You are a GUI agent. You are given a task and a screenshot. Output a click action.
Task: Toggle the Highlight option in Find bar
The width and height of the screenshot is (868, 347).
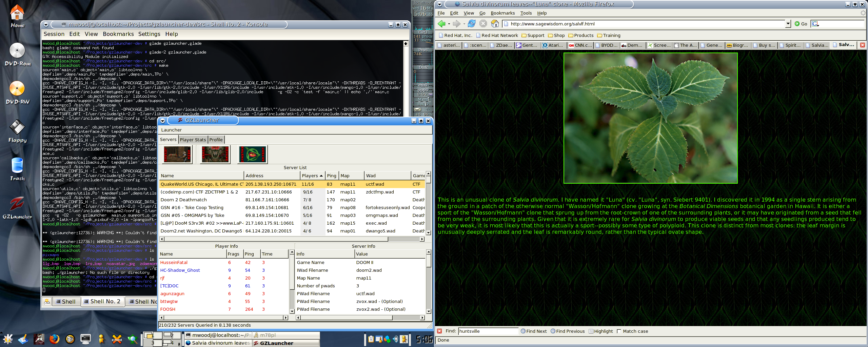pos(601,331)
